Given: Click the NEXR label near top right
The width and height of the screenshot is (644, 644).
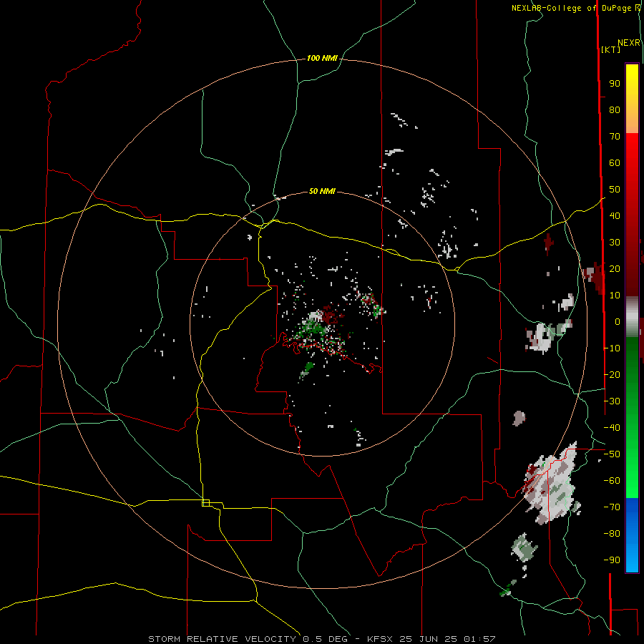Looking at the screenshot, I should (629, 43).
